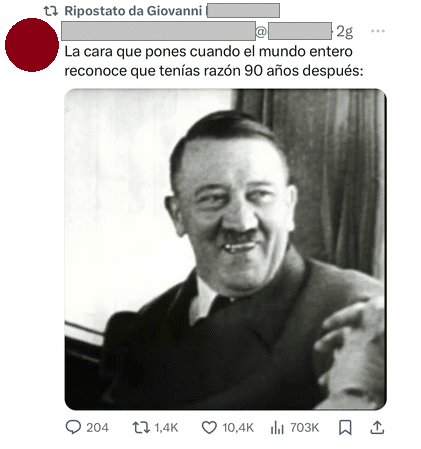This screenshot has height=449, width=421.
Task: Open the "Ripostato da Giovanni" link
Action: click(x=133, y=11)
